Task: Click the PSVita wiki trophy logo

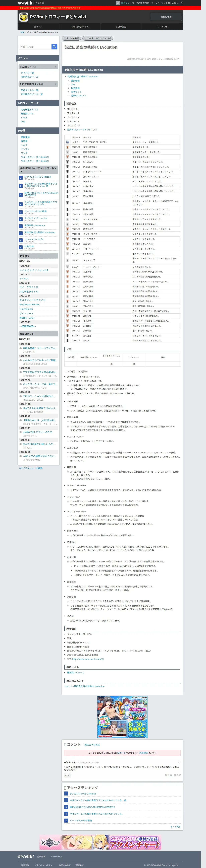Action: pyautogui.click(x=24, y=17)
